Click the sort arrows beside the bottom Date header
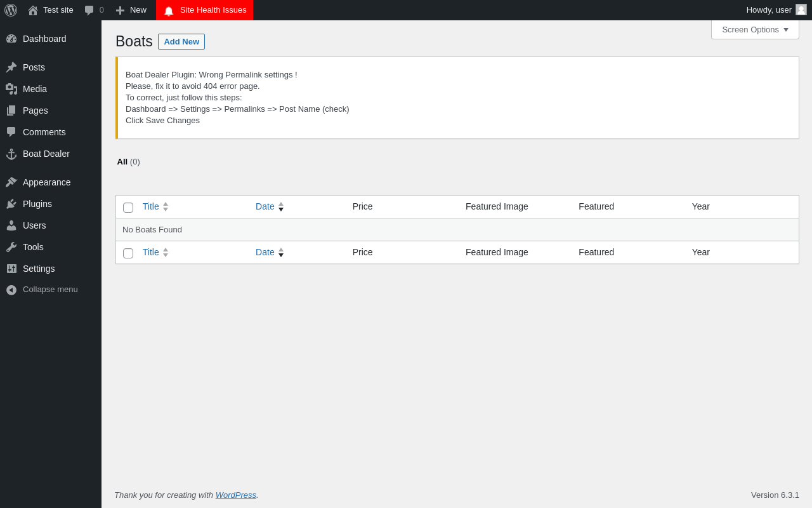812x508 pixels. coord(281,252)
